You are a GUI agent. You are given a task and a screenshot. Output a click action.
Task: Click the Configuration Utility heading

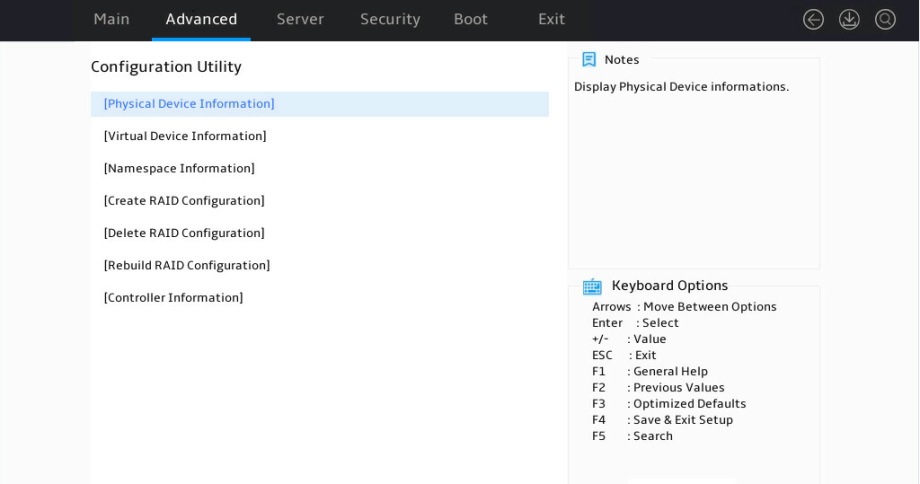(x=166, y=67)
